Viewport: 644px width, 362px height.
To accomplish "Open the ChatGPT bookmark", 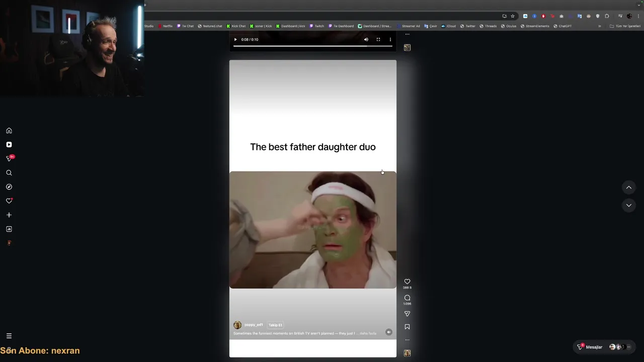I will pos(562,26).
